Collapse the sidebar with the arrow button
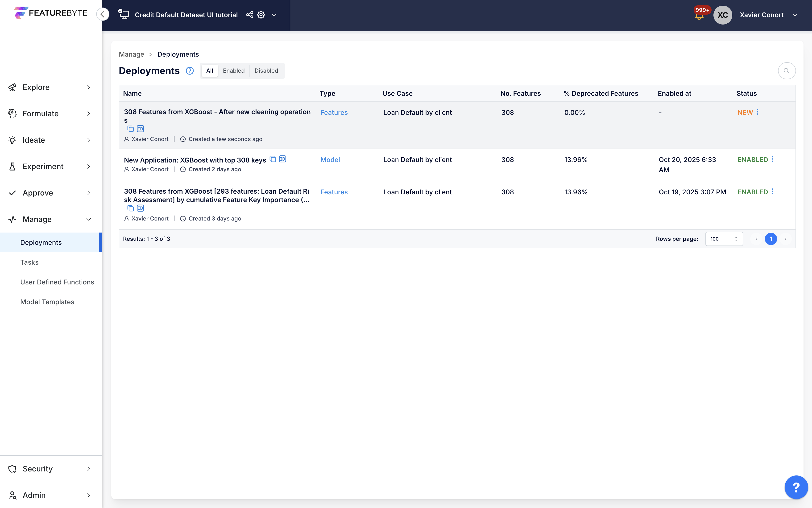812x508 pixels. click(103, 14)
